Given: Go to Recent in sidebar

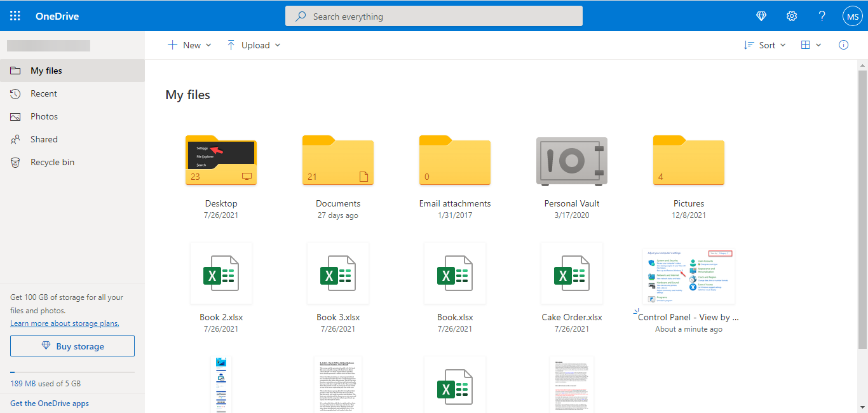Looking at the screenshot, I should pos(72,93).
